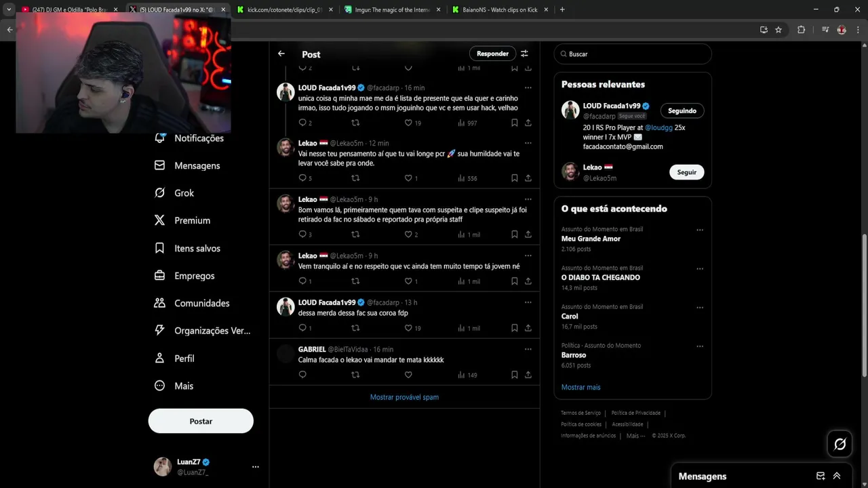868x488 pixels.
Task: Open Itens salvos in the sidebar
Action: pyautogui.click(x=187, y=248)
